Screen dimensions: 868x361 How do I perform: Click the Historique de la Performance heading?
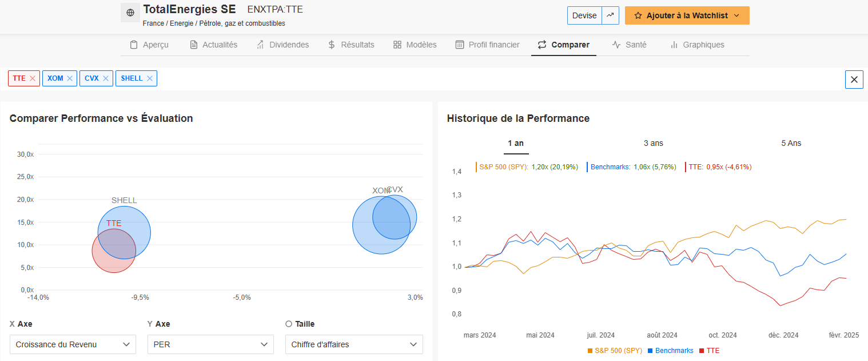click(x=518, y=118)
